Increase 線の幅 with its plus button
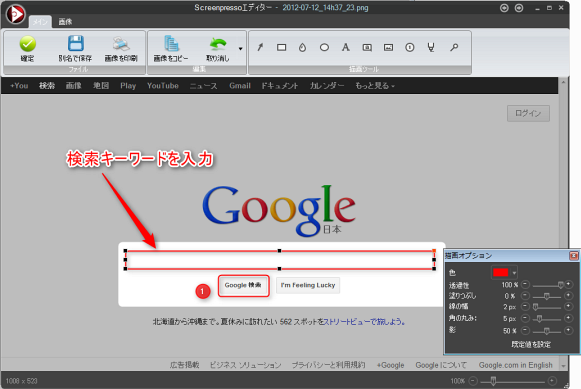This screenshot has width=581, height=389. click(x=568, y=306)
